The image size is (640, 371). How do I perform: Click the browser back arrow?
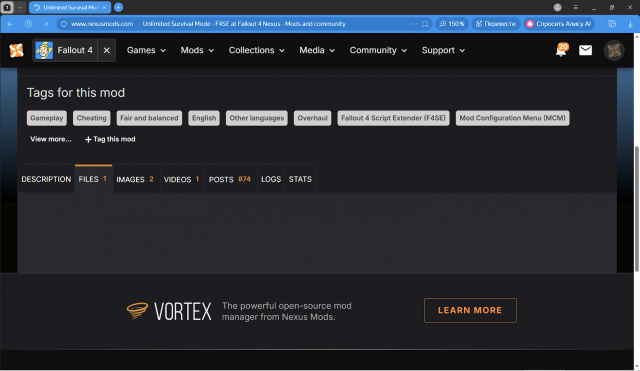[10, 24]
